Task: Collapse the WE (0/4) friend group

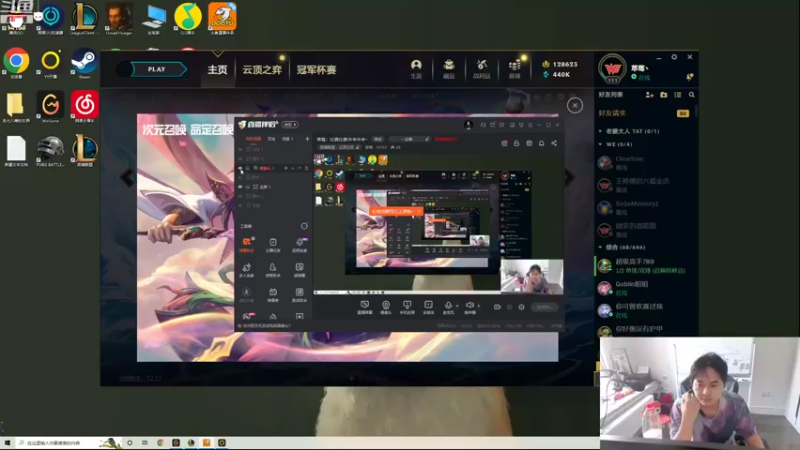Action: point(600,144)
